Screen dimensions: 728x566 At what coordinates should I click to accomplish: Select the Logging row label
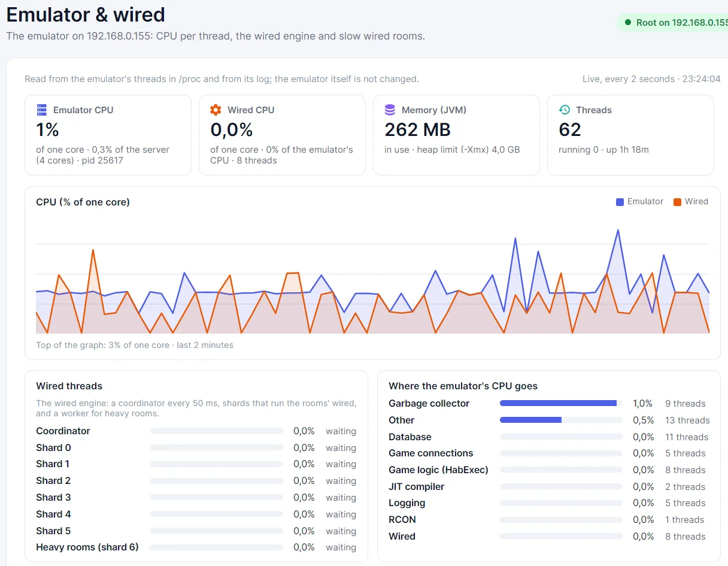coord(407,503)
